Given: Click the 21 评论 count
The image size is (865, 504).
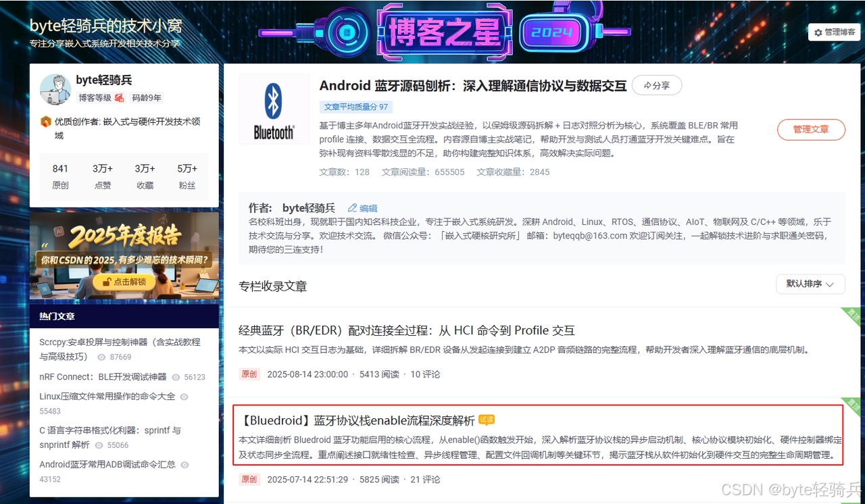Looking at the screenshot, I should click(425, 480).
